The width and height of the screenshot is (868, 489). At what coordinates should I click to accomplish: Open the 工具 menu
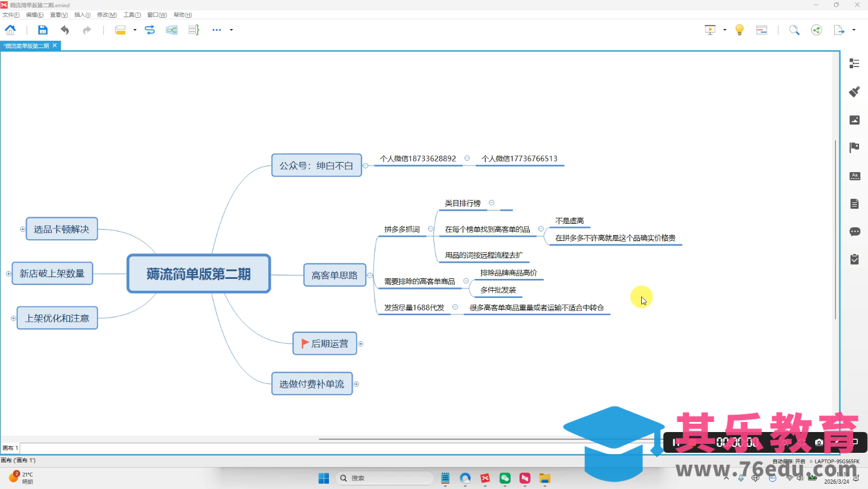(132, 14)
